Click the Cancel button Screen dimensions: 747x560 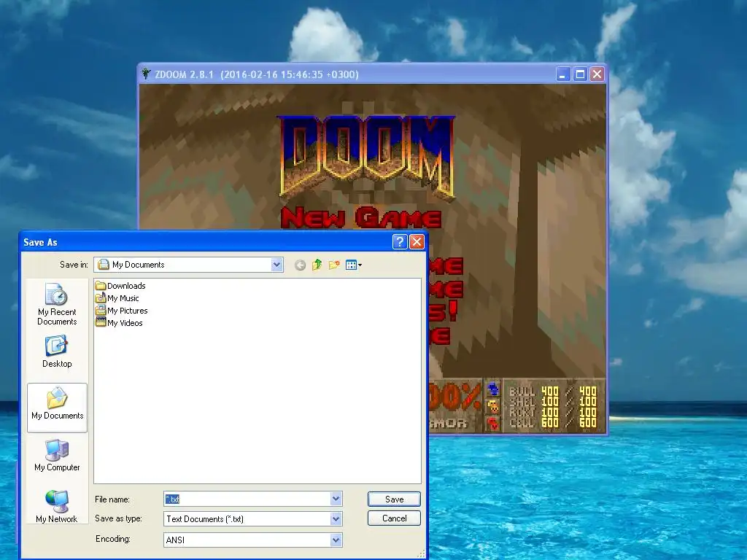pos(394,518)
